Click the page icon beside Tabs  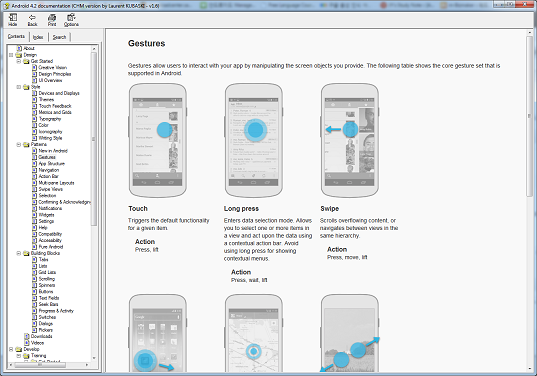(34, 260)
